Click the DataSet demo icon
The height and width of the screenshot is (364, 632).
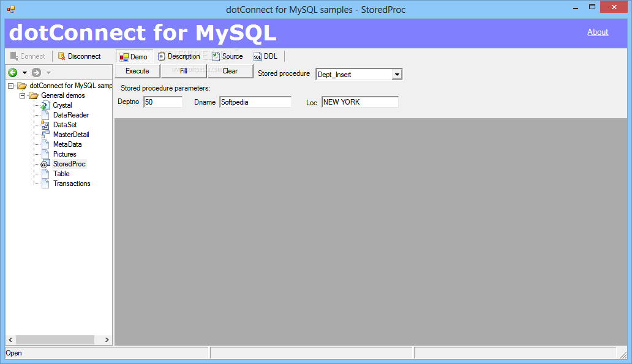pos(45,125)
